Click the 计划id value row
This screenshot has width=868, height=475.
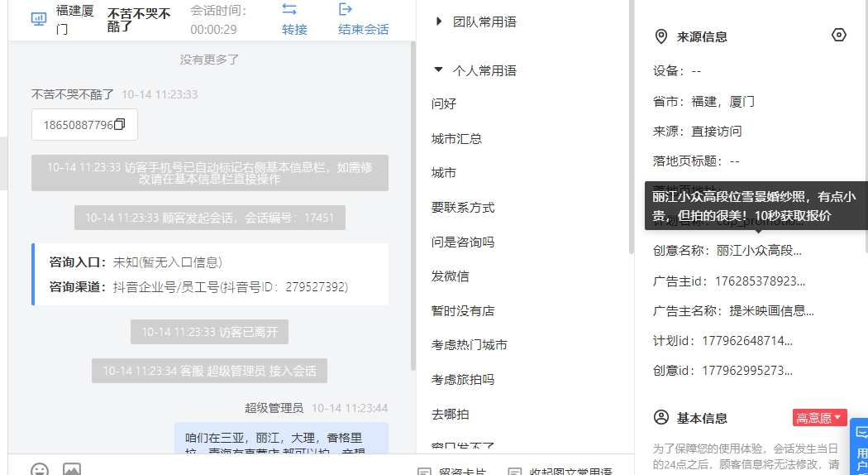[723, 340]
